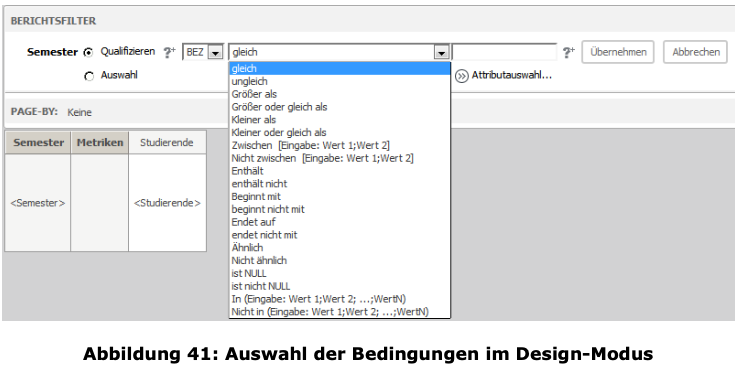Select 'Zwischen [Eingabe: Wert 1;Wert 2]'

(339, 145)
